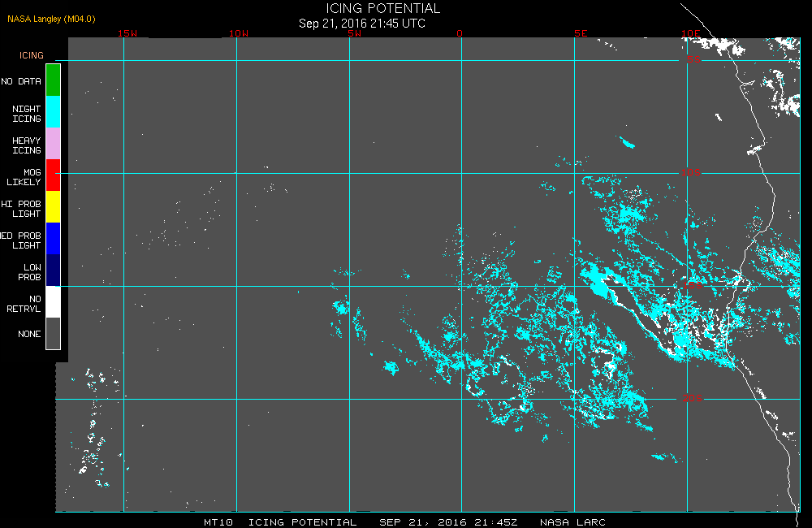The image size is (812, 528).
Task: Click the dark navy LOW PROB swatch
Action: pos(54,270)
